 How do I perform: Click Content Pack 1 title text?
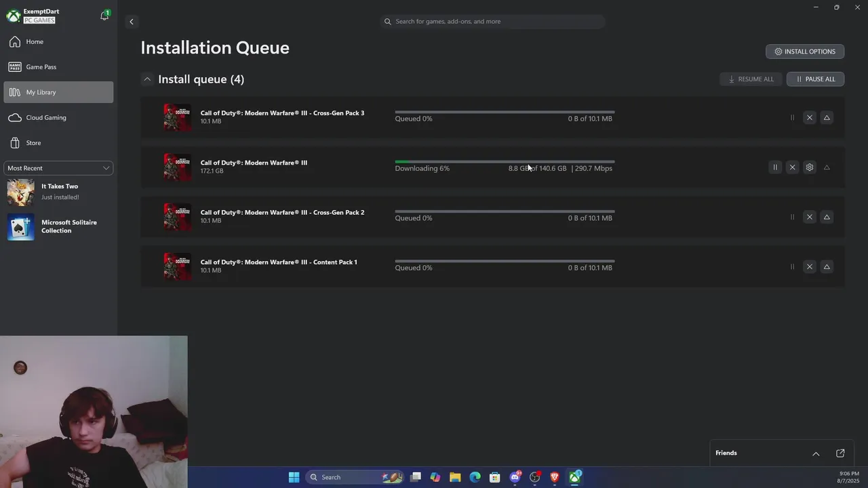[x=279, y=262]
